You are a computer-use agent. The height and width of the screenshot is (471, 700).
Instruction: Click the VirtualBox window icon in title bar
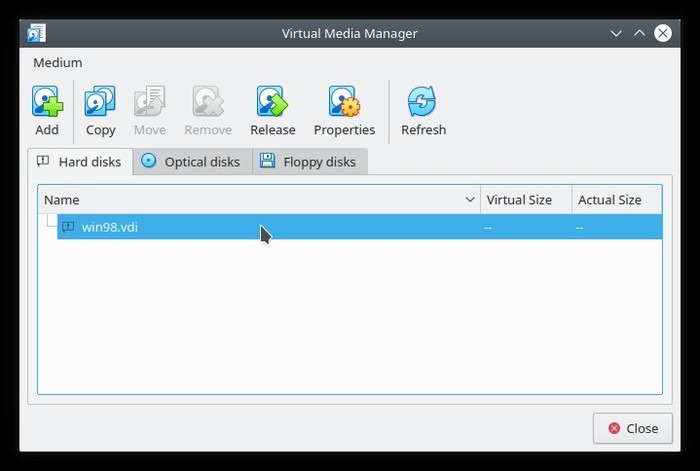click(36, 33)
